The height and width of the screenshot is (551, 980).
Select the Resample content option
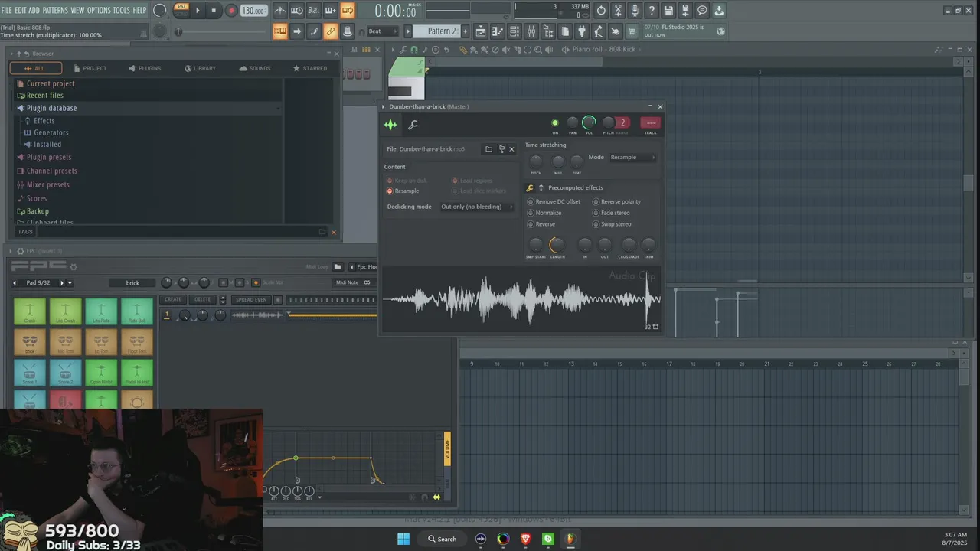pyautogui.click(x=403, y=191)
